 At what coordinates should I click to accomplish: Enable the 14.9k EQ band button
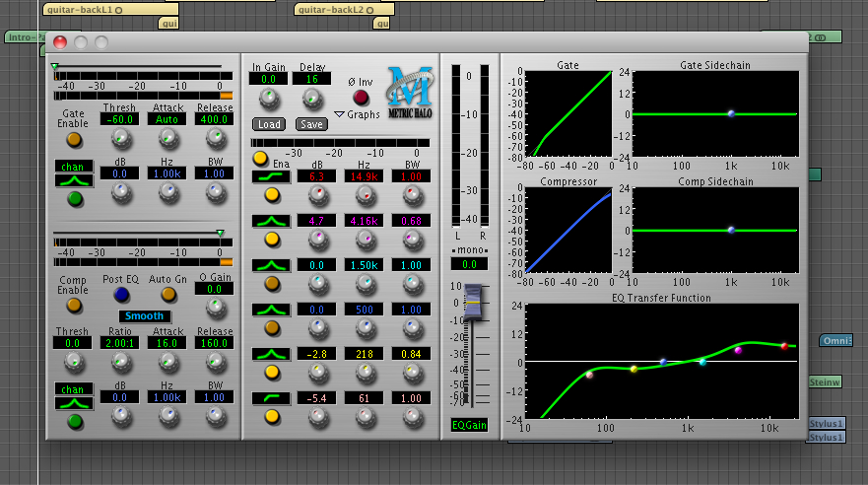(x=271, y=195)
